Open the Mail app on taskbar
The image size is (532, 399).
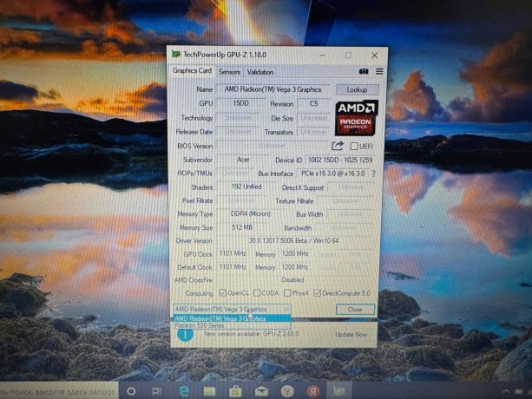pos(261,391)
